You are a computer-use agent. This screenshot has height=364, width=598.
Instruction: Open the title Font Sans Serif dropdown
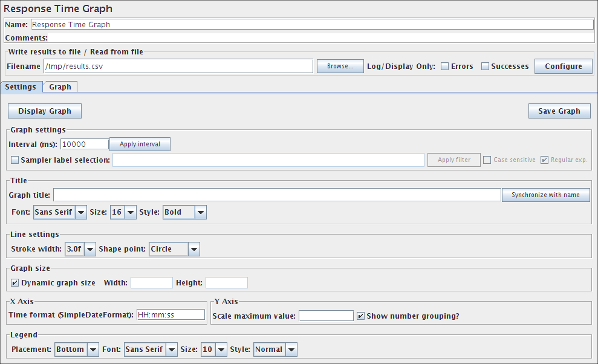[x=60, y=212]
